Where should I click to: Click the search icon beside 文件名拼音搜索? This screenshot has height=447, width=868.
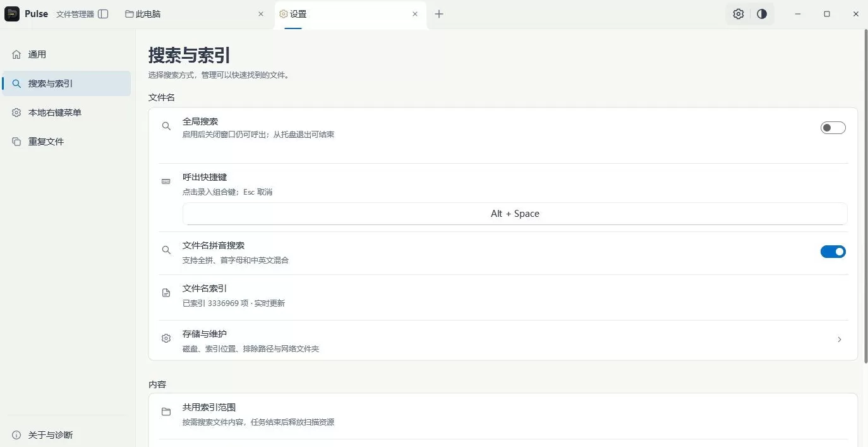(x=166, y=250)
